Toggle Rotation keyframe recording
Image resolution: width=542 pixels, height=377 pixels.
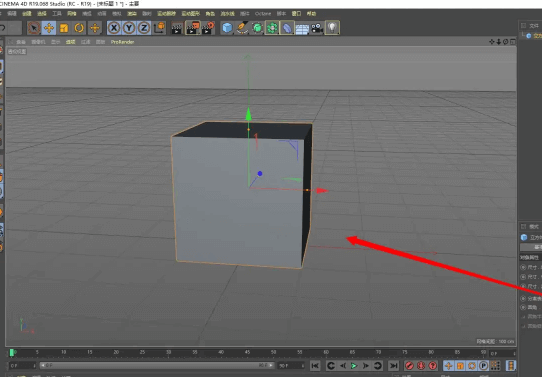coord(472,365)
